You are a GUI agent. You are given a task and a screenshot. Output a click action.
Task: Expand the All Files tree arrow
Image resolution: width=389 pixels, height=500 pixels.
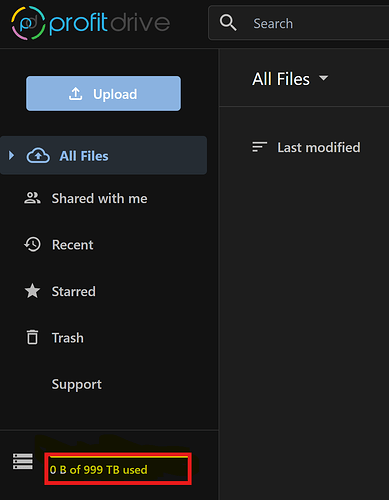pyautogui.click(x=12, y=155)
